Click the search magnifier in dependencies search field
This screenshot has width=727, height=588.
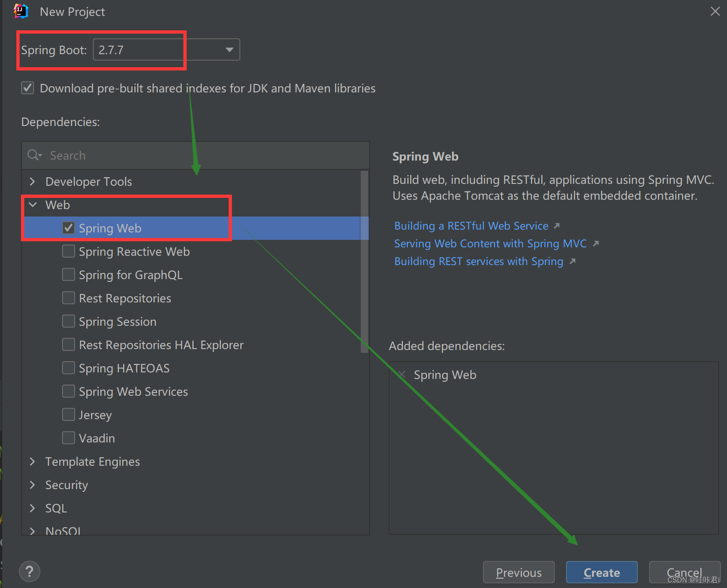click(34, 155)
